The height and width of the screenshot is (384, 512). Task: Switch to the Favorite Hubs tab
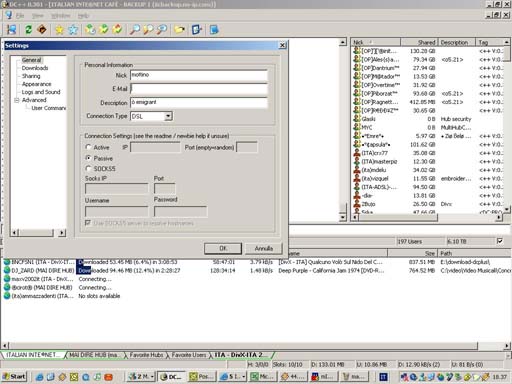pos(146,355)
